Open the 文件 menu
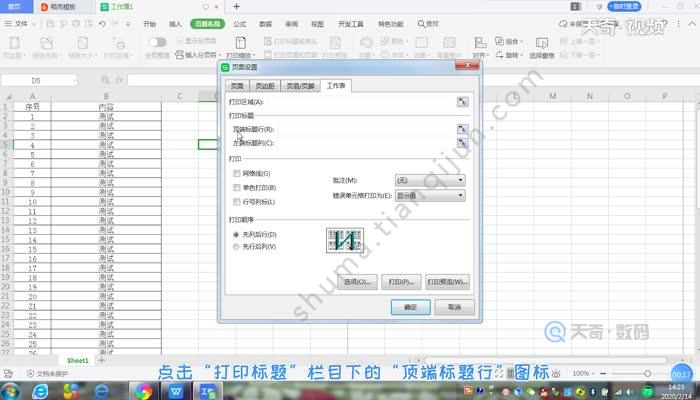The image size is (700, 400). (x=21, y=24)
